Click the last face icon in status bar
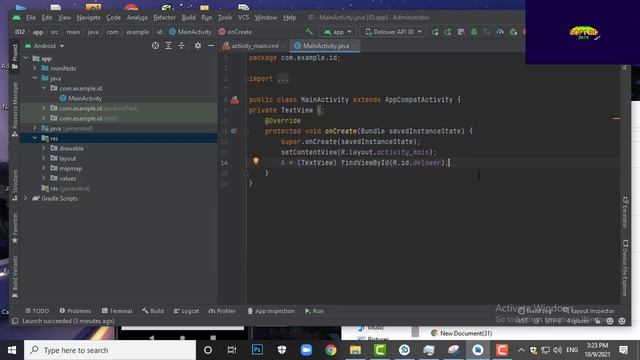640x360 pixels. pos(622,321)
